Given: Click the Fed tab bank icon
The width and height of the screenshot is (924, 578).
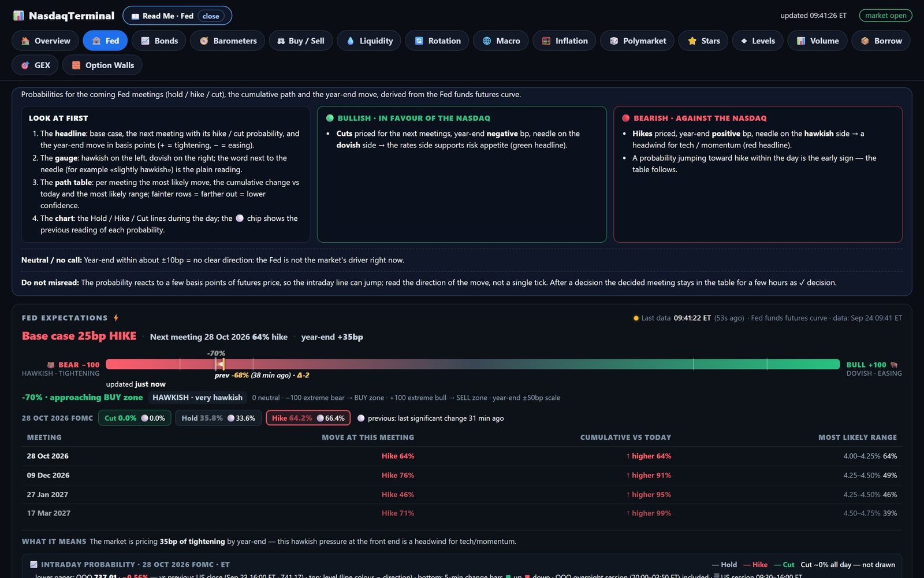Looking at the screenshot, I should (96, 41).
